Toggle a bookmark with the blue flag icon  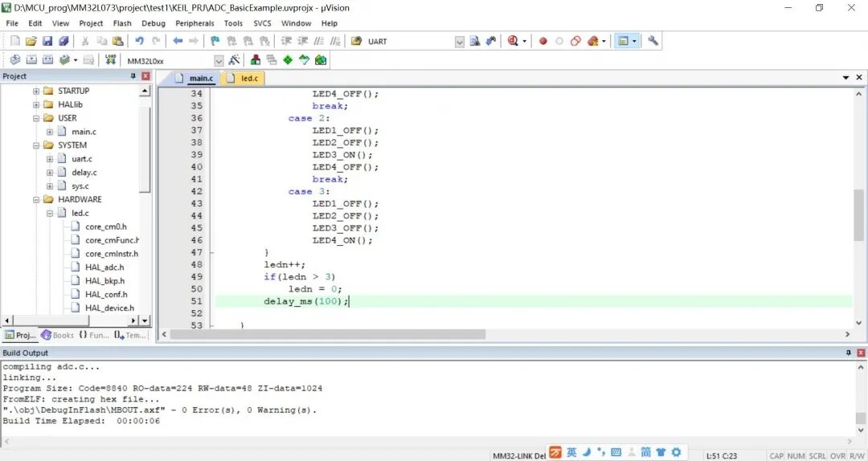[x=215, y=41]
